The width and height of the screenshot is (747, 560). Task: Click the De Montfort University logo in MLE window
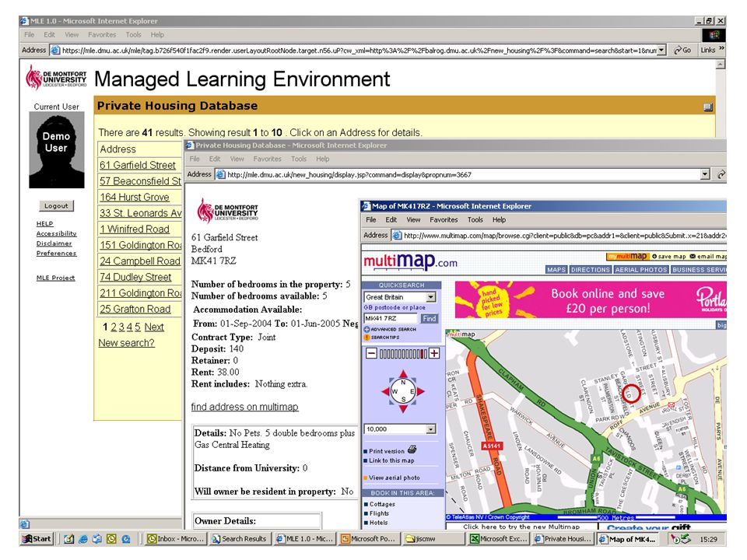pyautogui.click(x=56, y=78)
